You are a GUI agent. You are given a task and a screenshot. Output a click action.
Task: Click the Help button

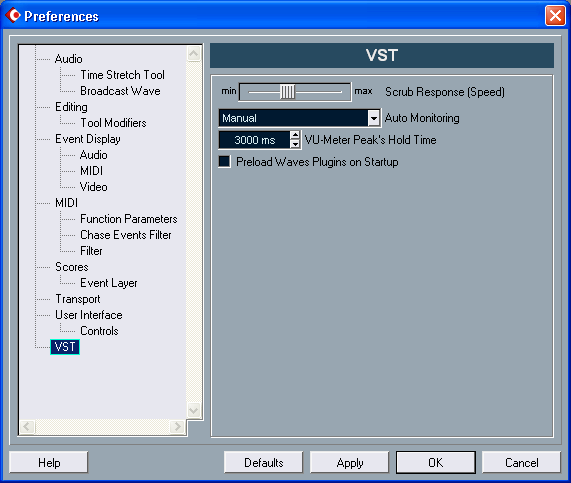(x=49, y=463)
